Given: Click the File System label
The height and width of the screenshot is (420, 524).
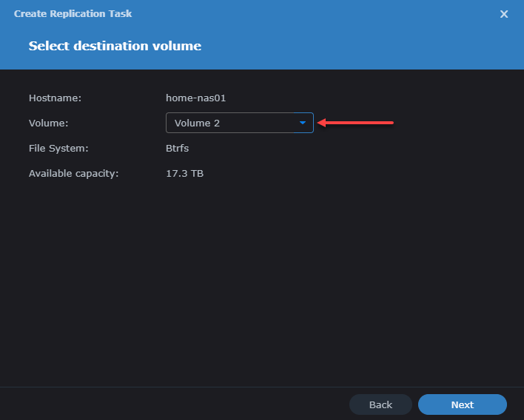Looking at the screenshot, I should [58, 148].
